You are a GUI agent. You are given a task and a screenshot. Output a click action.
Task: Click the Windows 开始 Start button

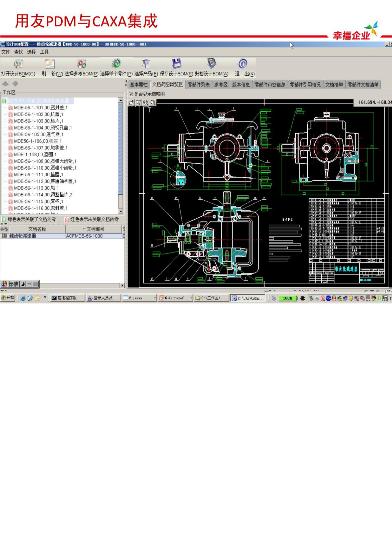8,298
